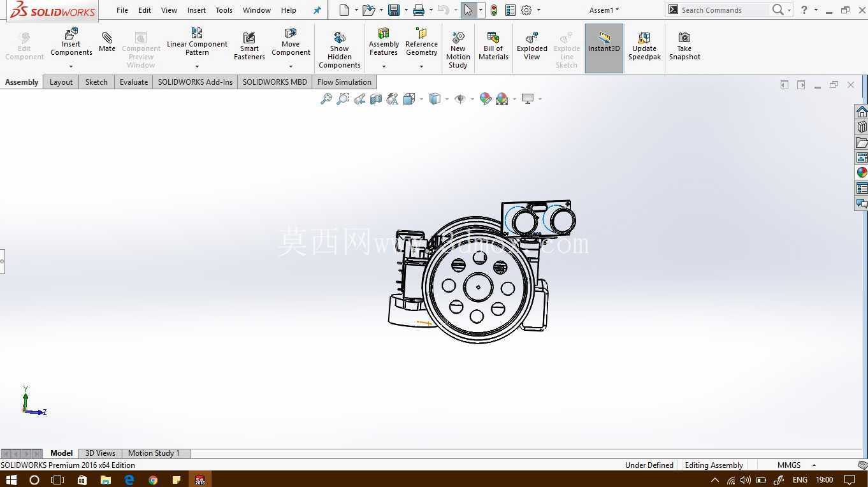Select Zoom to Area tool
This screenshot has height=487, width=868.
[x=343, y=99]
